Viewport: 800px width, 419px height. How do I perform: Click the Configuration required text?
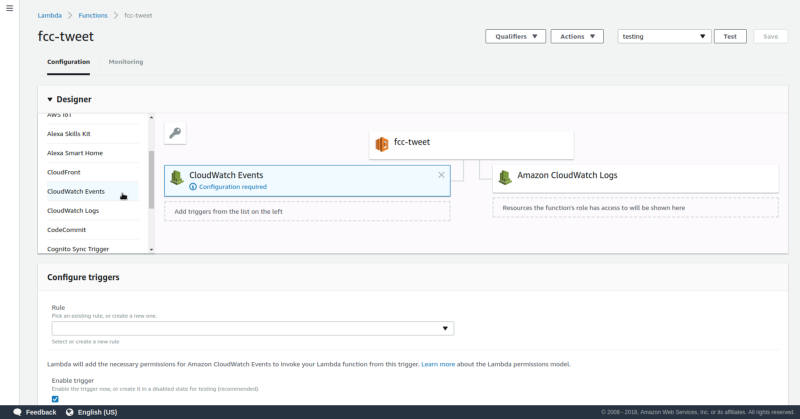pyautogui.click(x=233, y=187)
